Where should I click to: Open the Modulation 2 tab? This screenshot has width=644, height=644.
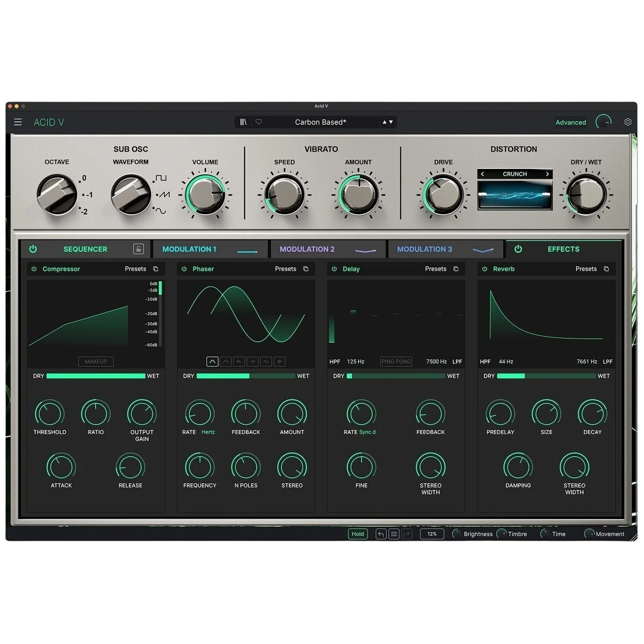coord(328,249)
